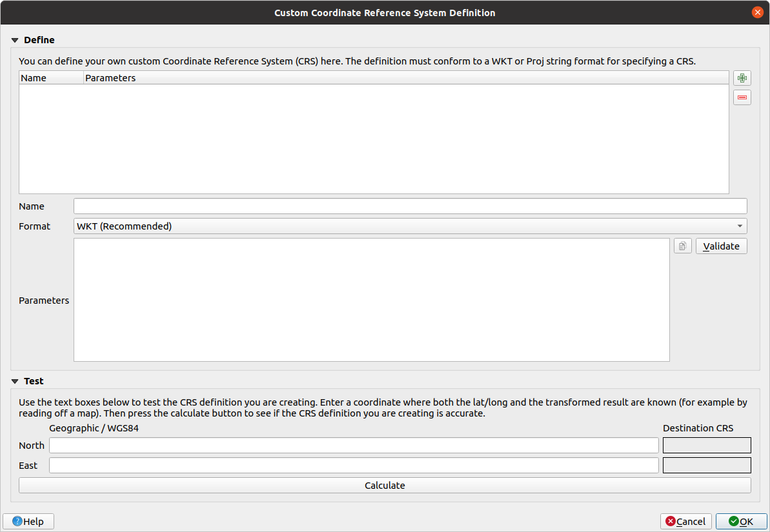This screenshot has width=770, height=532.
Task: Add a new custom CRS with the plus icon
Action: coord(742,78)
